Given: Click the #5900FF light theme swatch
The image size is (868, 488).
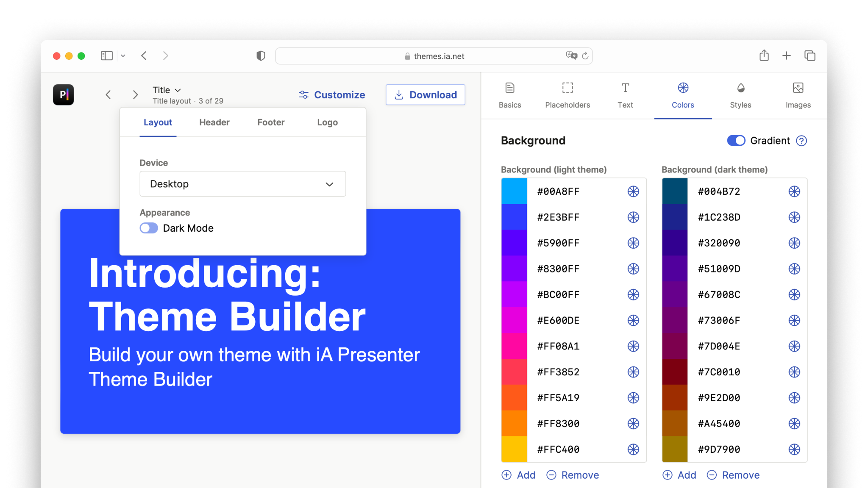Looking at the screenshot, I should pos(514,243).
